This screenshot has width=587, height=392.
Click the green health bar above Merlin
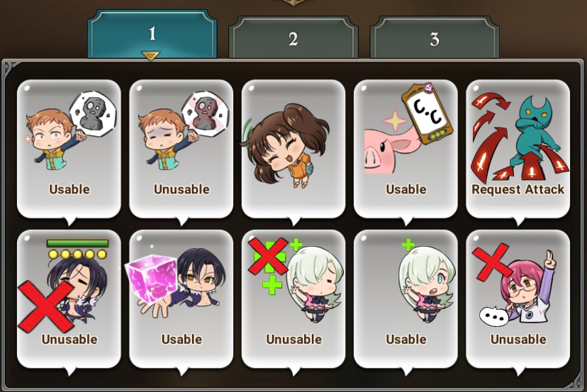77,243
